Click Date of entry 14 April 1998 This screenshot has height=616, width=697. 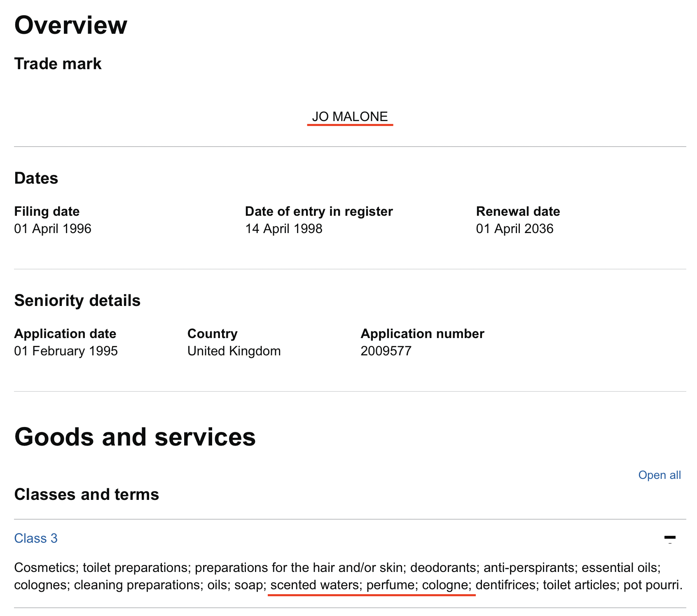click(284, 229)
